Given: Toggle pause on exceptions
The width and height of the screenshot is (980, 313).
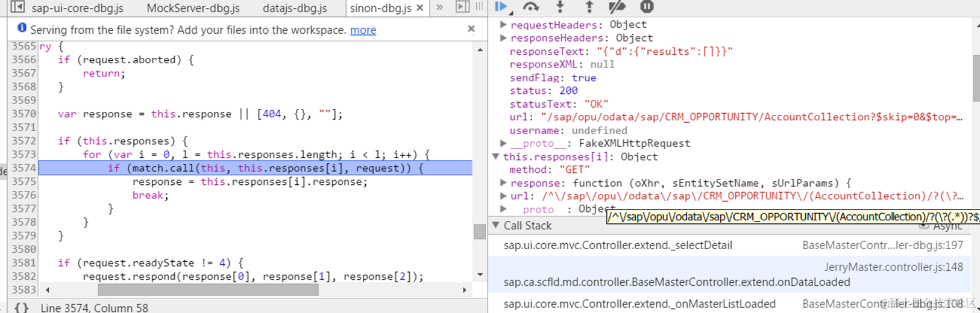Looking at the screenshot, I should 647,7.
